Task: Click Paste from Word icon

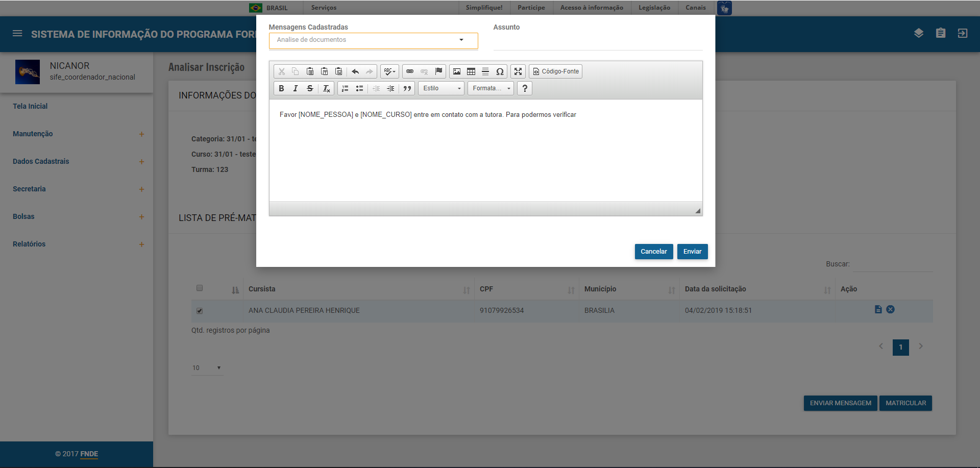Action: tap(338, 71)
